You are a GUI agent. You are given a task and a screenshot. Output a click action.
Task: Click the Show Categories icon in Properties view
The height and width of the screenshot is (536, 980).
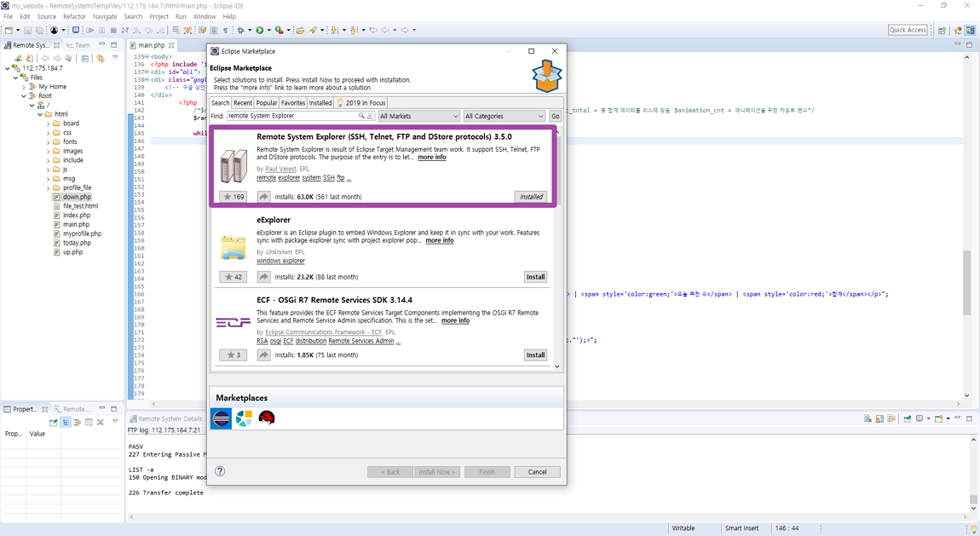66,423
